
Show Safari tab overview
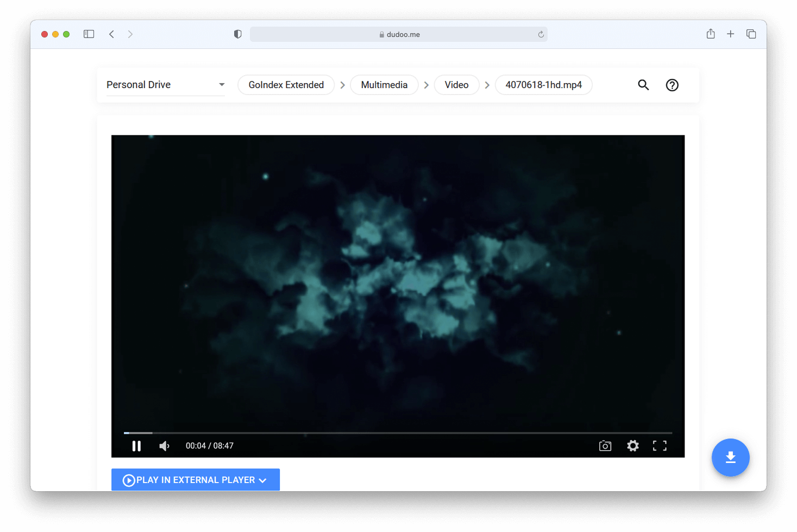751,34
